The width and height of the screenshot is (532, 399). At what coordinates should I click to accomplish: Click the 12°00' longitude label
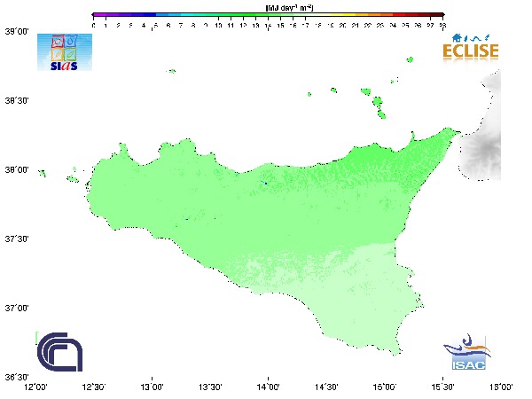36,387
